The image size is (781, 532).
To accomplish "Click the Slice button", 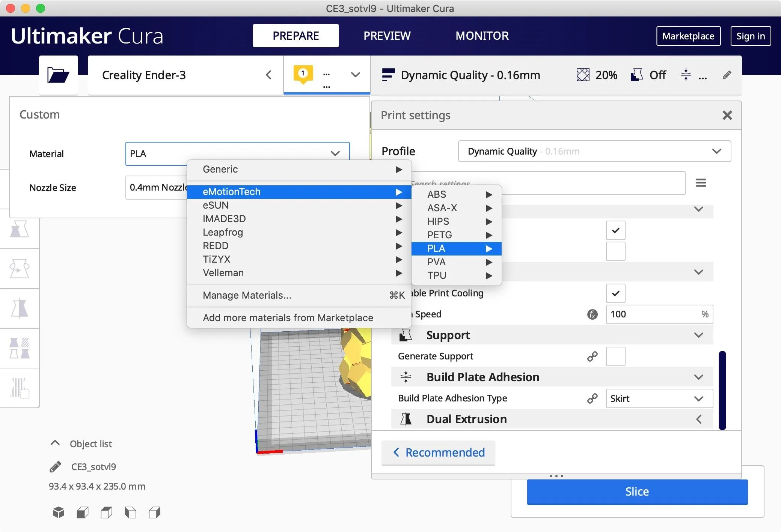I will [637, 491].
